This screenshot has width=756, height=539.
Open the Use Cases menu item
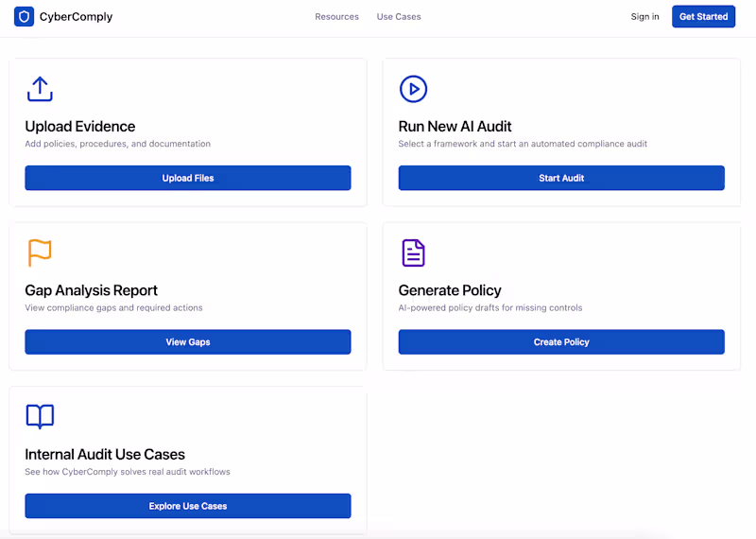click(399, 16)
